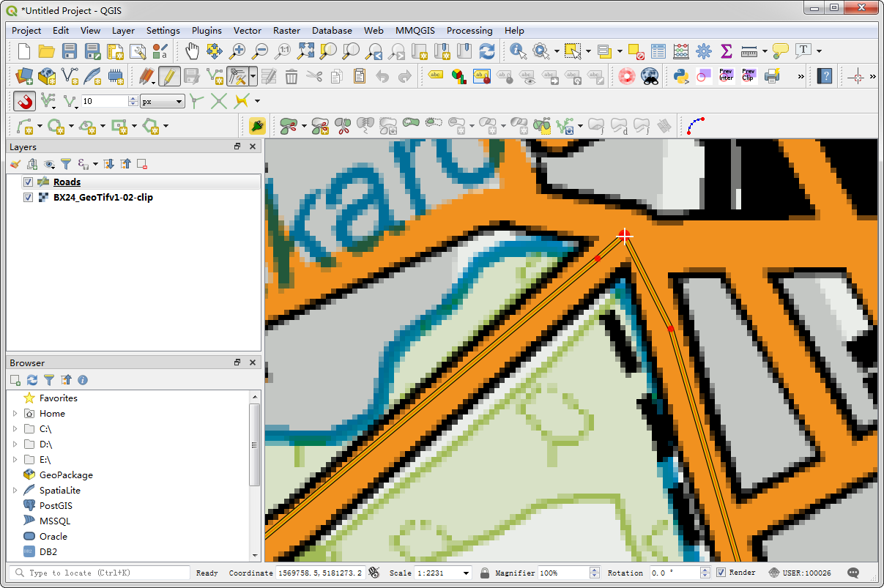Open the Project menu
The height and width of the screenshot is (588, 884).
point(26,31)
